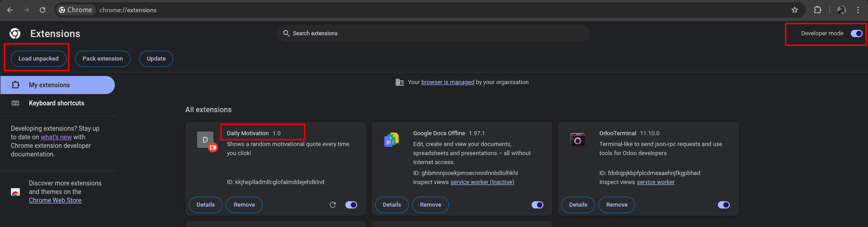Remove the OdooTerminal extension
868x227 pixels.
tap(617, 205)
